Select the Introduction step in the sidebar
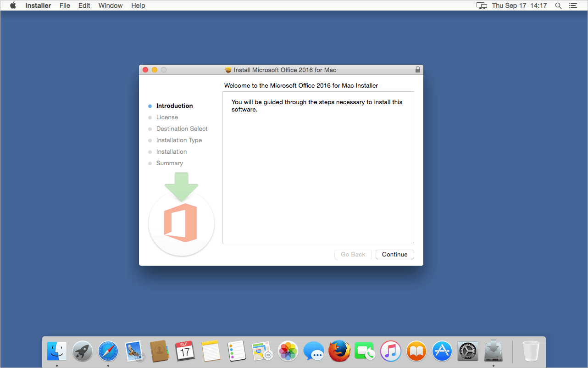The width and height of the screenshot is (588, 368). click(174, 106)
